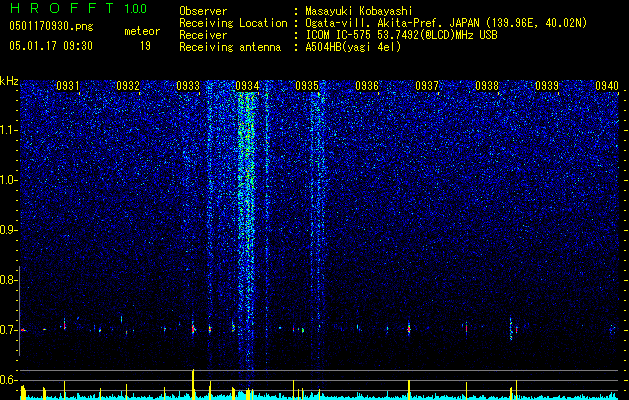Click the Receiver field label
Screen dimensions: 629x400
(x=203, y=35)
